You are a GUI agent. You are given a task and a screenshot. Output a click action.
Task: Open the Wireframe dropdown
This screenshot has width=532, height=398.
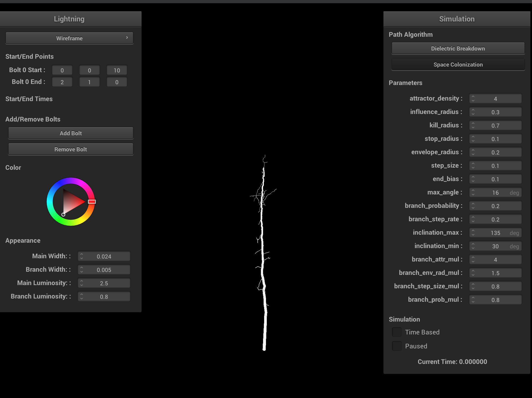(69, 38)
